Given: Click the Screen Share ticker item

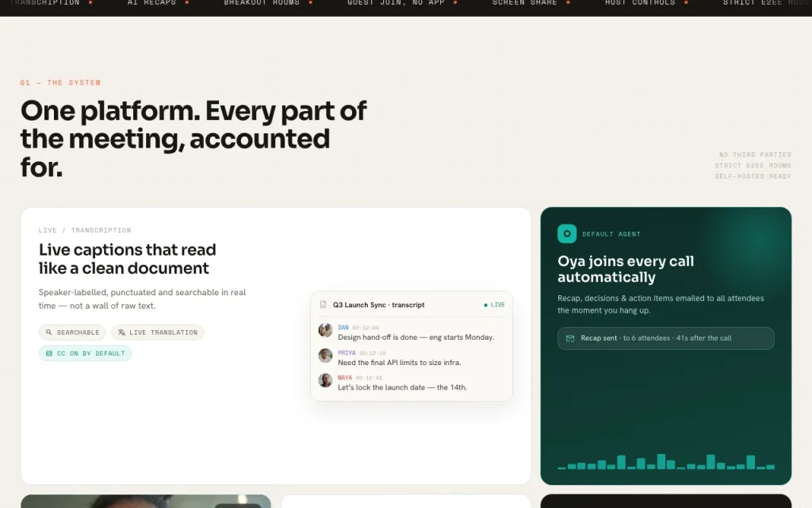Looking at the screenshot, I should click(x=525, y=3).
